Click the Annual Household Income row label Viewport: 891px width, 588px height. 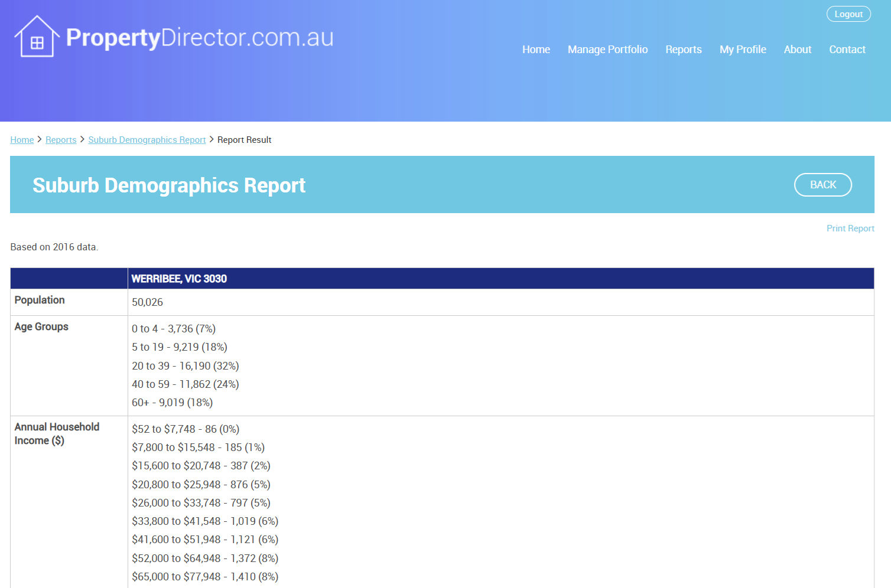coord(57,433)
